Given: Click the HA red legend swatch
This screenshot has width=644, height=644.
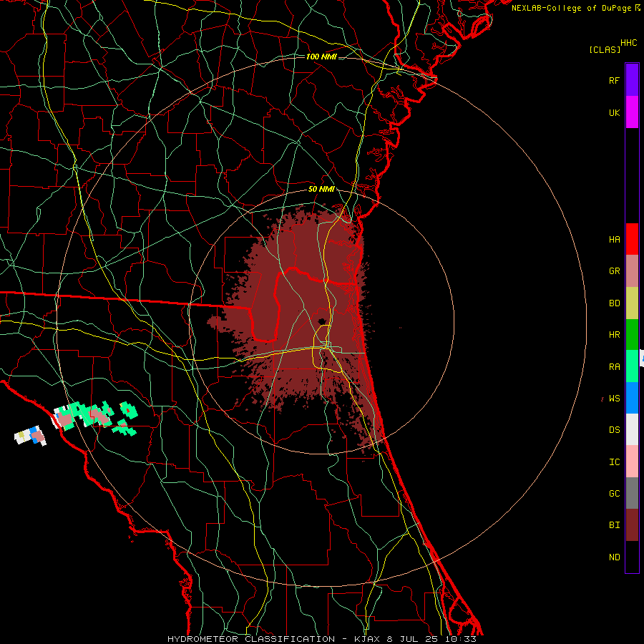Looking at the screenshot, I should point(632,239).
